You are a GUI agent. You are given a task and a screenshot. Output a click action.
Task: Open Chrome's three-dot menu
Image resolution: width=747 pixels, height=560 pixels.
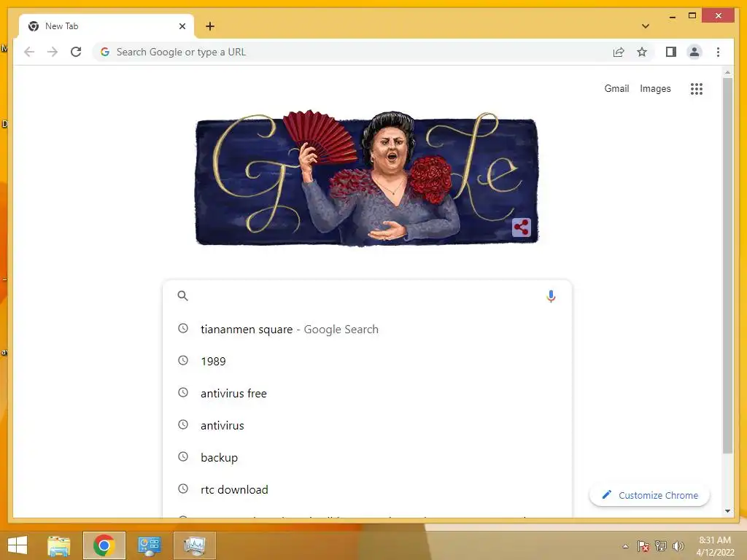[x=718, y=52]
